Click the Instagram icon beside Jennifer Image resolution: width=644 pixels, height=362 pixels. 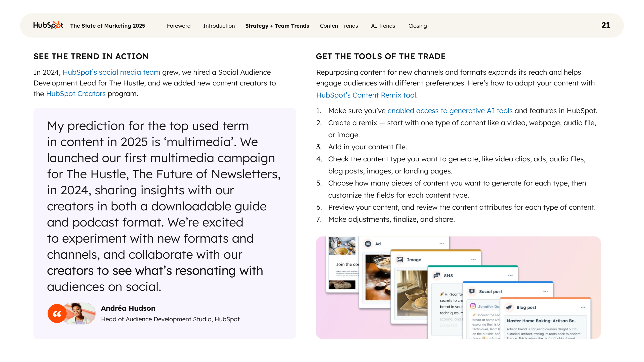(473, 306)
